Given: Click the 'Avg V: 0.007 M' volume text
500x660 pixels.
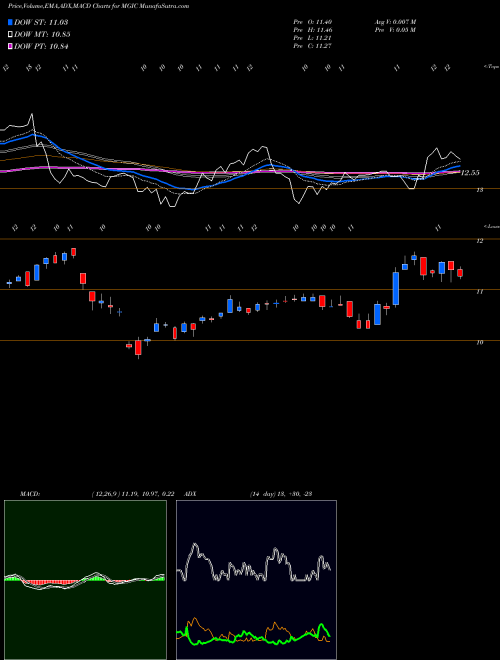Looking at the screenshot, I should click(395, 22).
